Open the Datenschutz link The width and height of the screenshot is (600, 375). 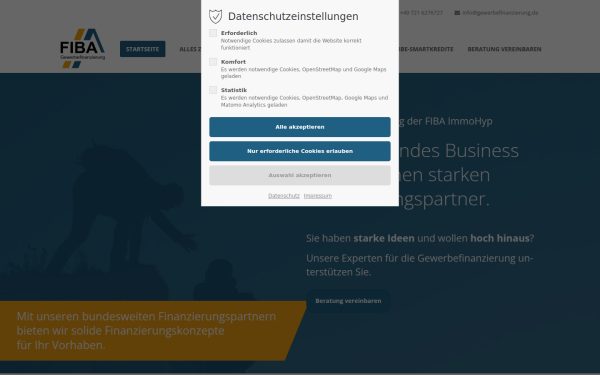coord(284,196)
